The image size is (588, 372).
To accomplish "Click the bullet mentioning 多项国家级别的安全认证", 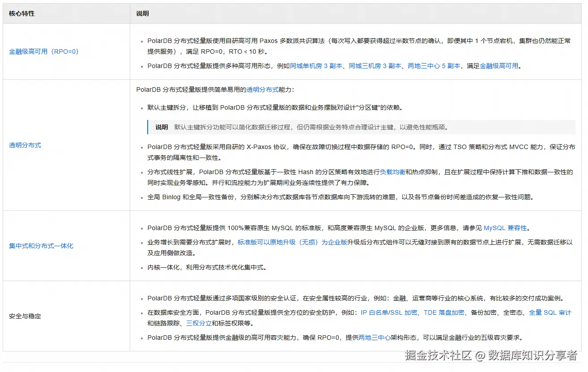I will [x=356, y=298].
